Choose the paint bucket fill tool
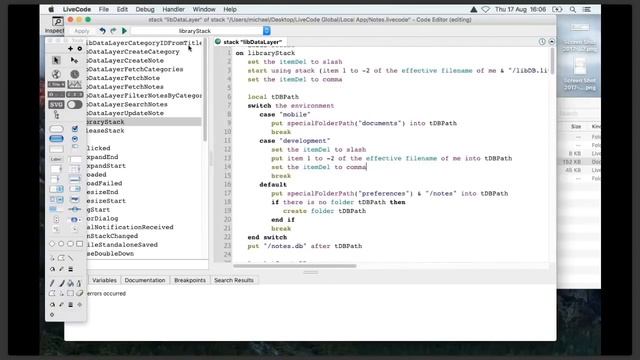 (71, 283)
